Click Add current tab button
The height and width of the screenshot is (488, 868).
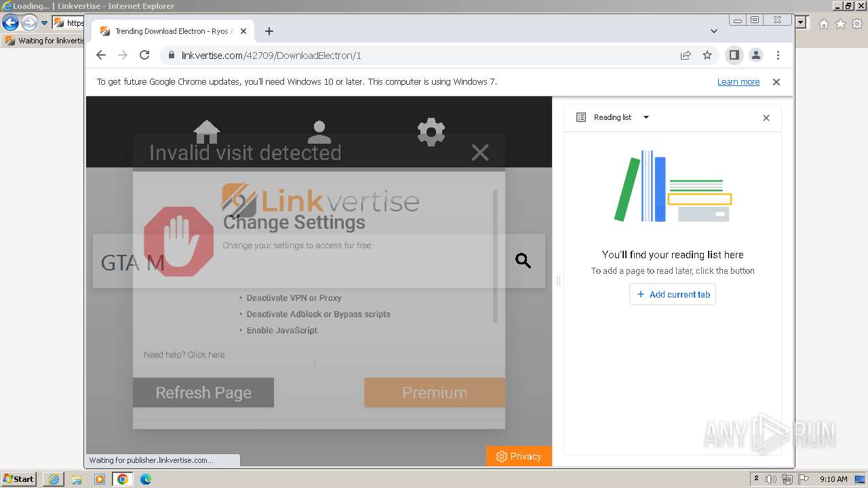coord(673,294)
